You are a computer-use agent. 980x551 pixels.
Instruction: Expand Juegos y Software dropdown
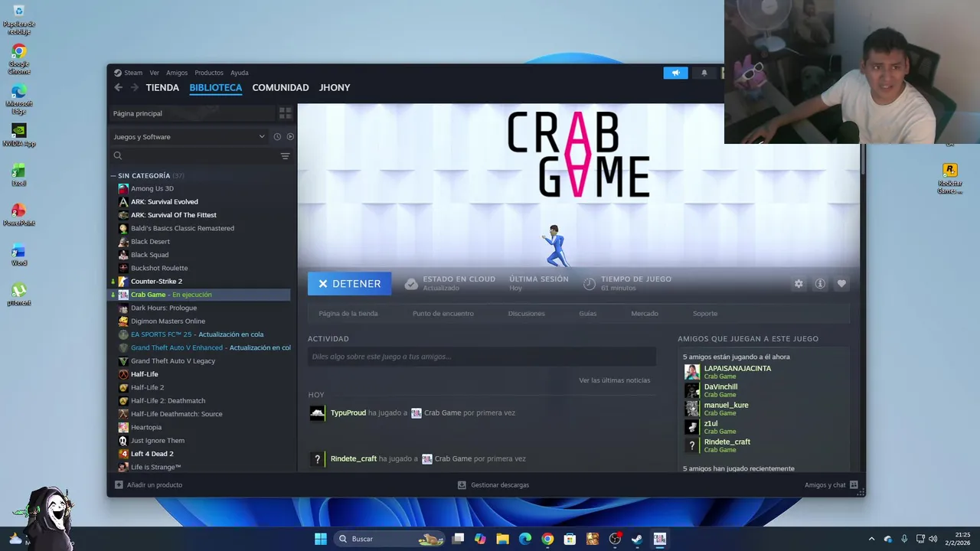pos(189,137)
